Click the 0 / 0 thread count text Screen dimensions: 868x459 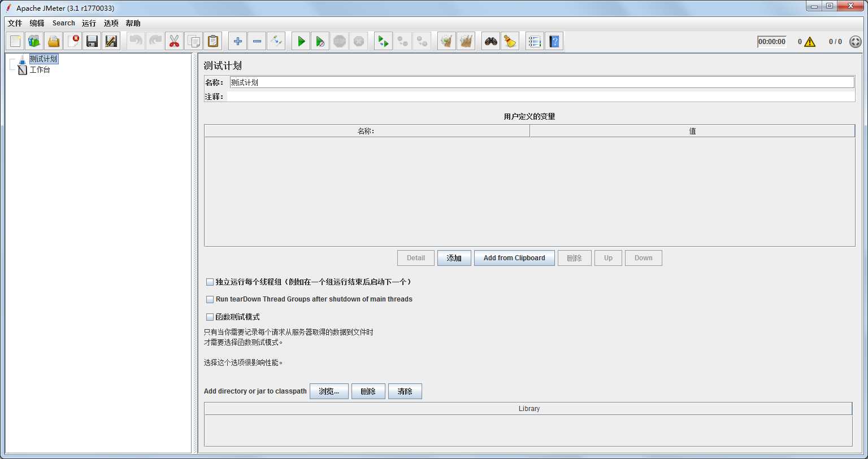tap(835, 42)
